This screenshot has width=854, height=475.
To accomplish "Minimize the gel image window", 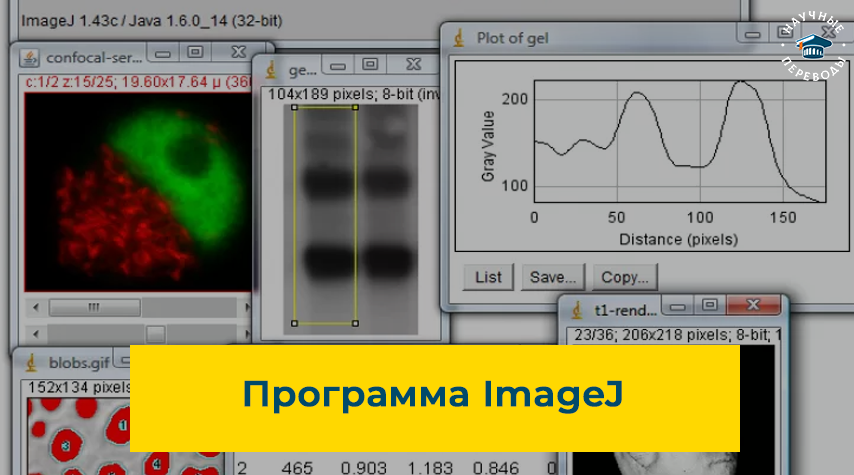I will pos(338,66).
